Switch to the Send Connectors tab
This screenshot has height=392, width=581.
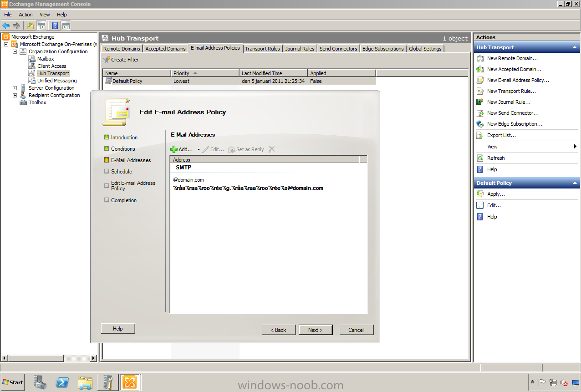tap(338, 49)
